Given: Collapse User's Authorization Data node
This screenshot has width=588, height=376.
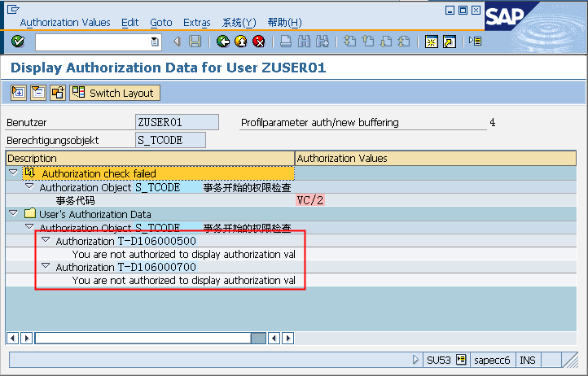Looking at the screenshot, I should pos(14,213).
